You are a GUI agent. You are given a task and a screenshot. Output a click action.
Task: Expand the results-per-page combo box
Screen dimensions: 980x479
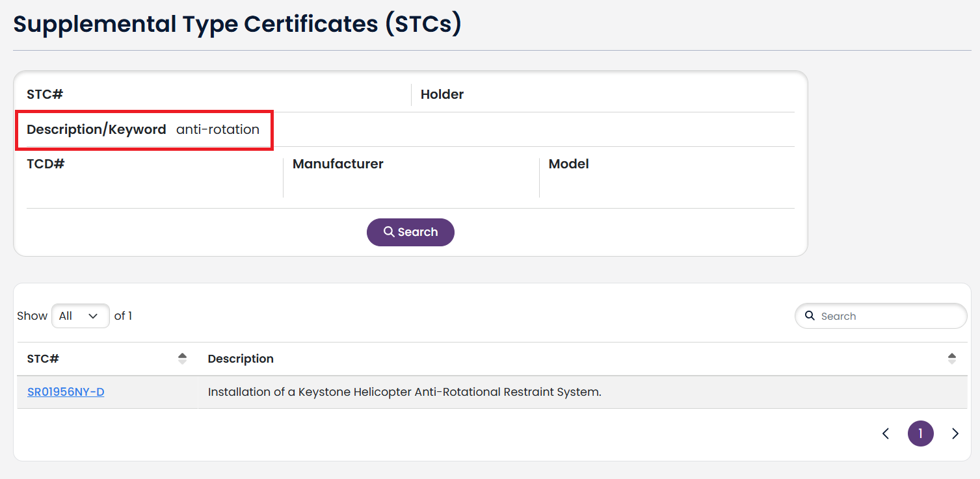[80, 316]
